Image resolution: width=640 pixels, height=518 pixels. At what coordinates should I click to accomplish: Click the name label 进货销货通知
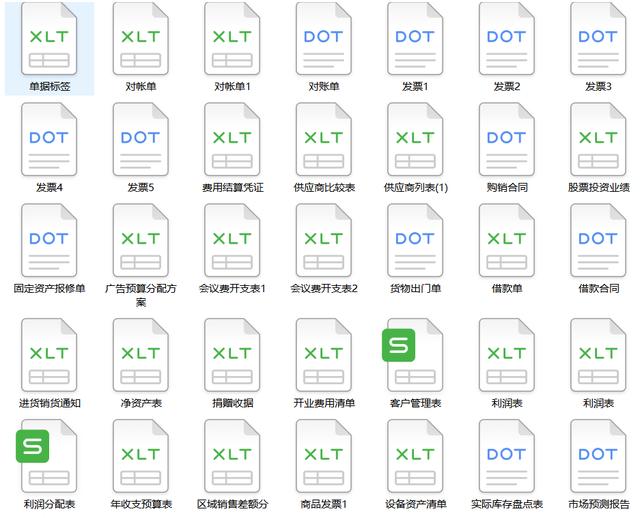tap(49, 403)
